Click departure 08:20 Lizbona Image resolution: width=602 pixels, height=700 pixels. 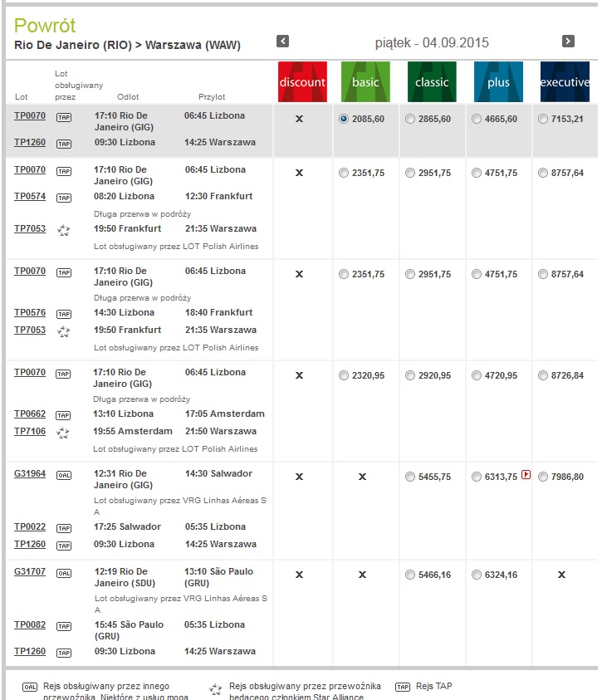pos(124,196)
